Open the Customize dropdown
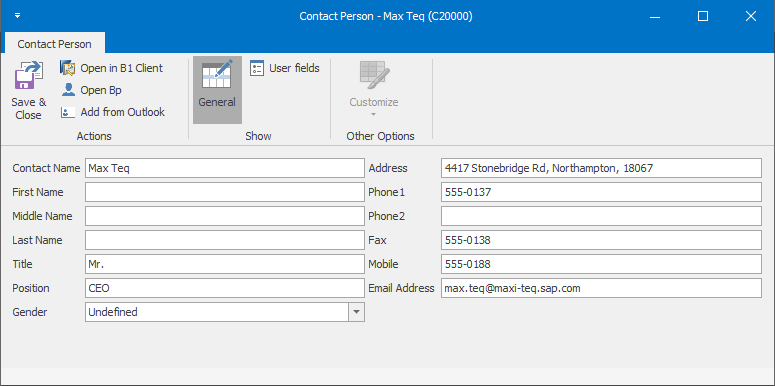The width and height of the screenshot is (775, 386). point(374,89)
